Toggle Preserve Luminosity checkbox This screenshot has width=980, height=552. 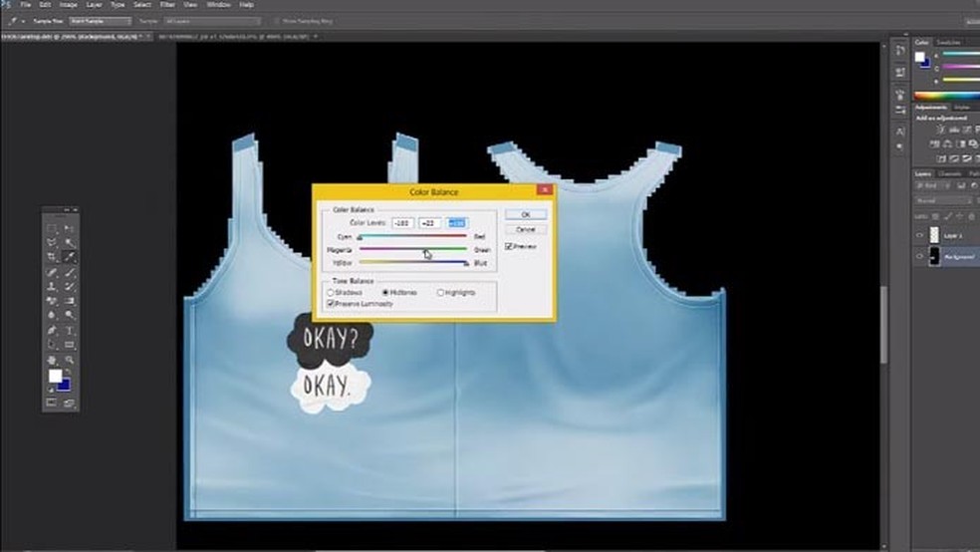click(330, 304)
